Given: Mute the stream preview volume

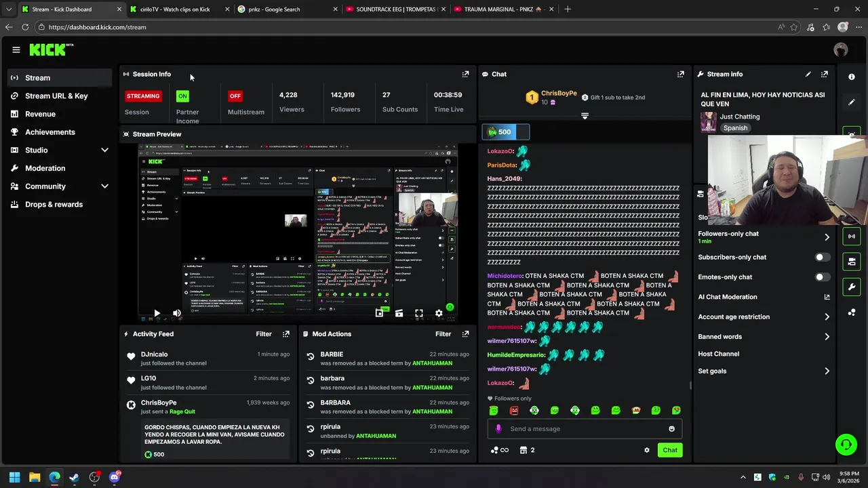Looking at the screenshot, I should [x=177, y=313].
